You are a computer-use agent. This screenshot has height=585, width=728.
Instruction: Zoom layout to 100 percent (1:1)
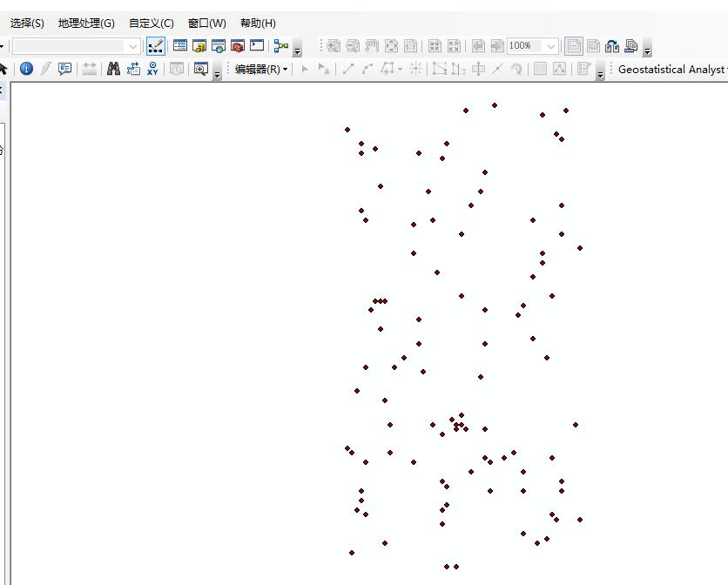(x=410, y=45)
